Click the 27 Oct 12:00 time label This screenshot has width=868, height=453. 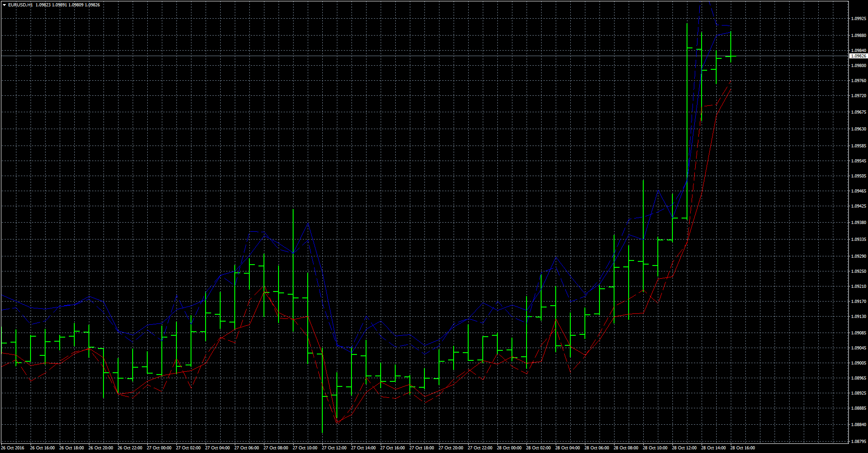pos(334,448)
